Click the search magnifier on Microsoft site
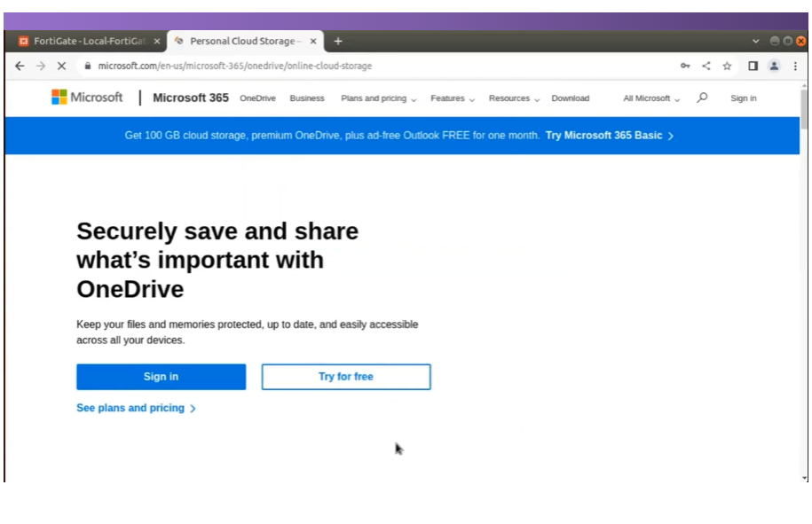This screenshot has width=812, height=524. tap(702, 98)
